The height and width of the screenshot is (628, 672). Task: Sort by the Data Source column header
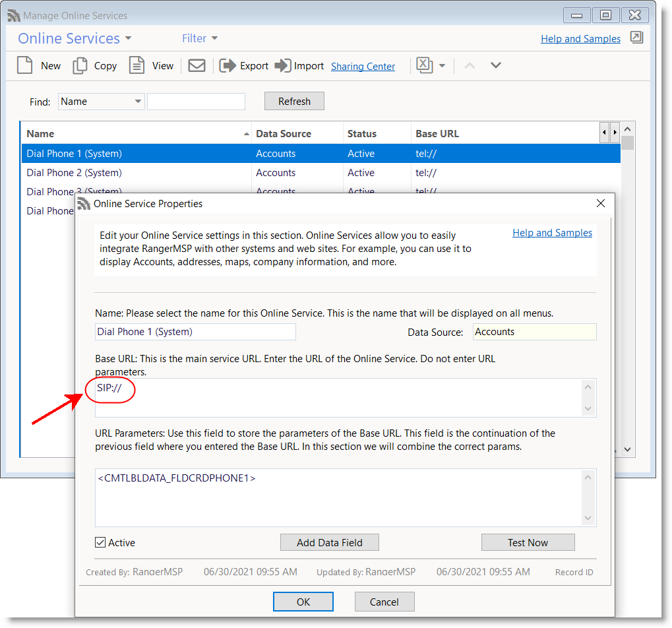[x=284, y=133]
